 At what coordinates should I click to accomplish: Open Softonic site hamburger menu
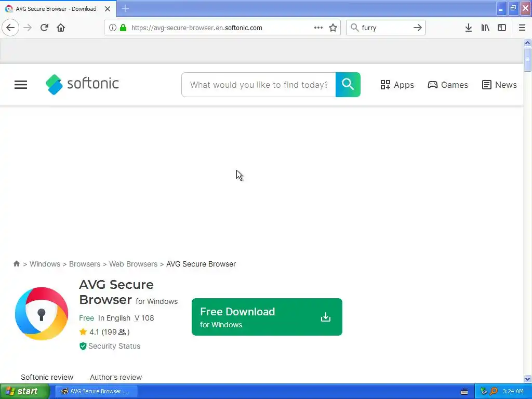click(x=21, y=85)
